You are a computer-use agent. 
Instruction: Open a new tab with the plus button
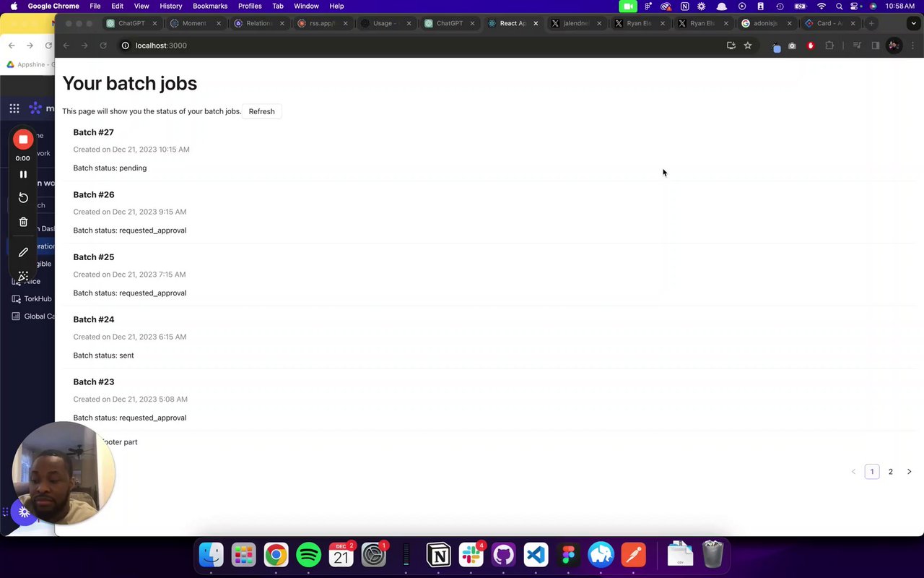[871, 23]
